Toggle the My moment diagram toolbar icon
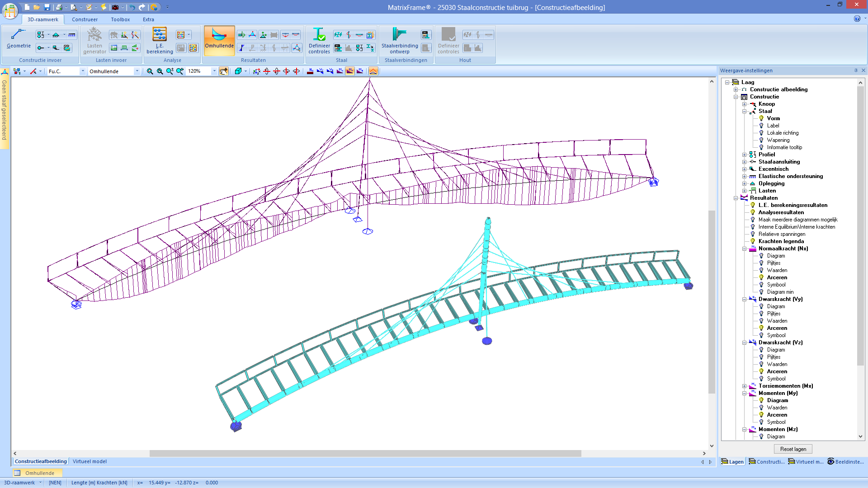868x488 pixels. pyautogui.click(x=350, y=71)
